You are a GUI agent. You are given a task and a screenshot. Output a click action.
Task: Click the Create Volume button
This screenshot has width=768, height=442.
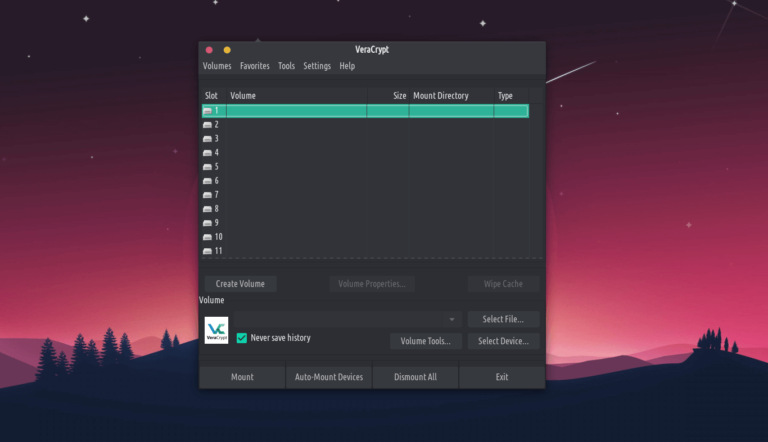click(x=241, y=284)
